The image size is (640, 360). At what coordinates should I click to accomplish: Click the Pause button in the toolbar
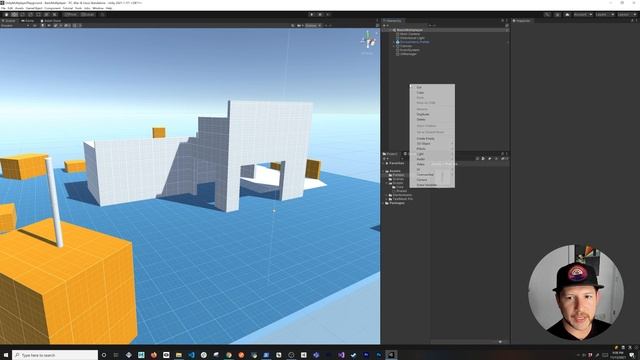(x=320, y=15)
